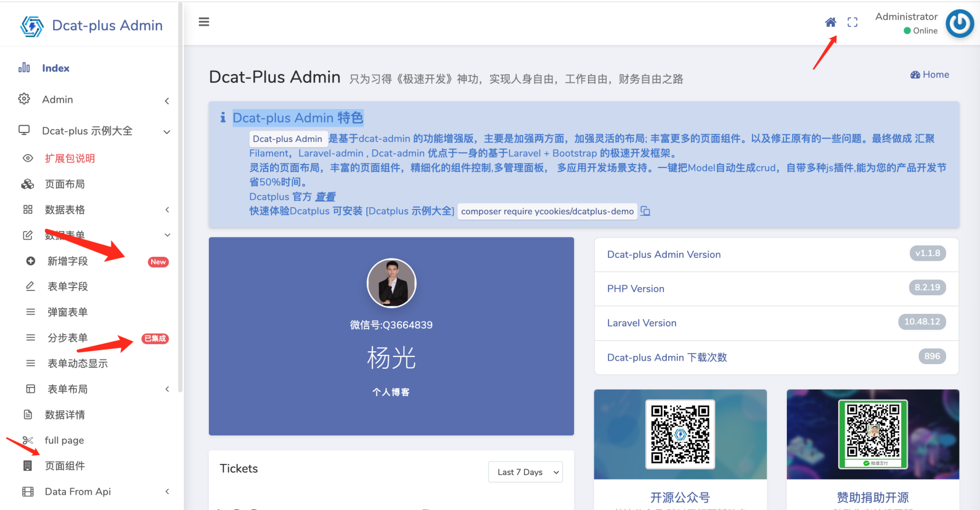
Task: Open the 数据详情 menu item
Action: tap(65, 414)
